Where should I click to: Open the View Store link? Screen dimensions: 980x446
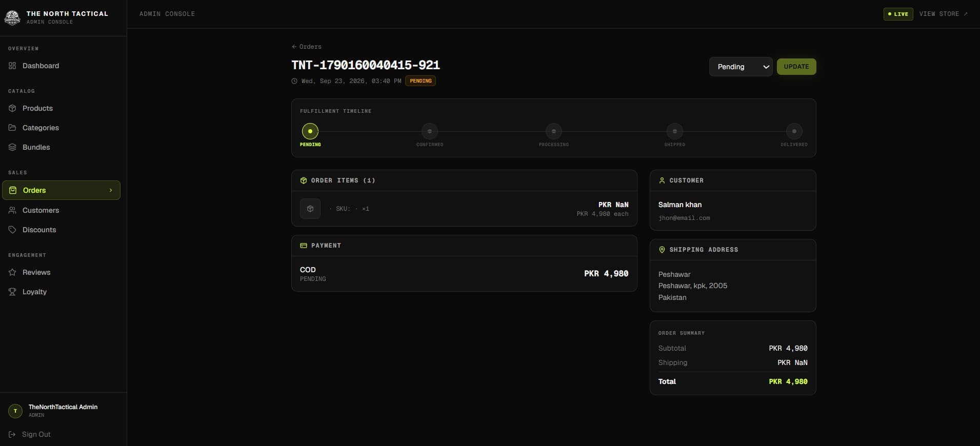944,14
